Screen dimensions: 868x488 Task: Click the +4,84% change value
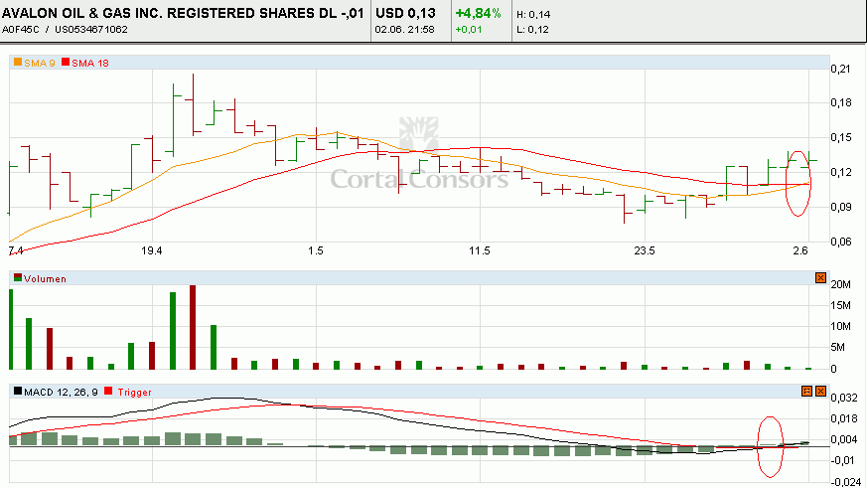(x=478, y=14)
